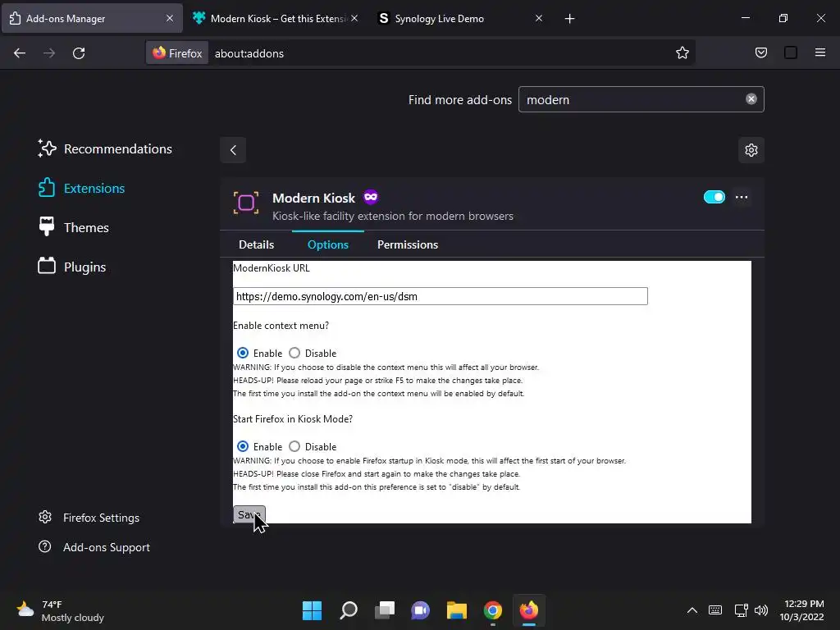
Task: Click the Firefox taskbar icon
Action: click(529, 610)
